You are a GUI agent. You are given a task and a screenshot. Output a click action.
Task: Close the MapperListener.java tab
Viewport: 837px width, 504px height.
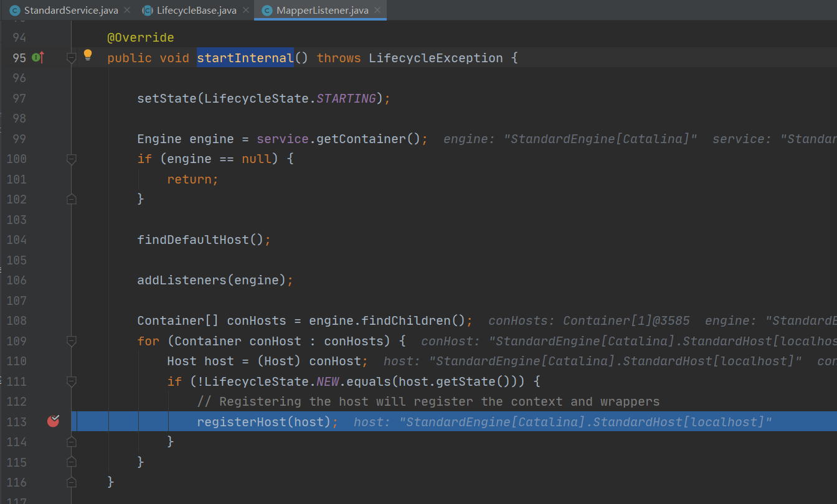(x=377, y=11)
